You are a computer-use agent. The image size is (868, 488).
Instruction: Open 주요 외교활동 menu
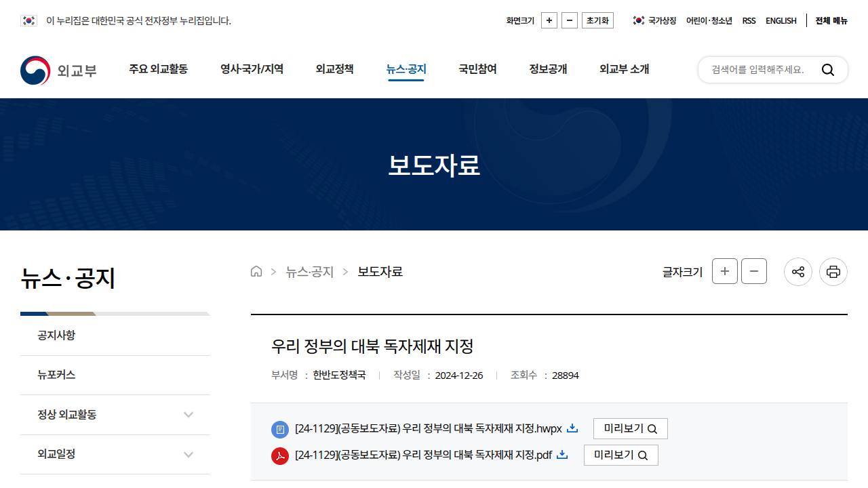coord(159,69)
